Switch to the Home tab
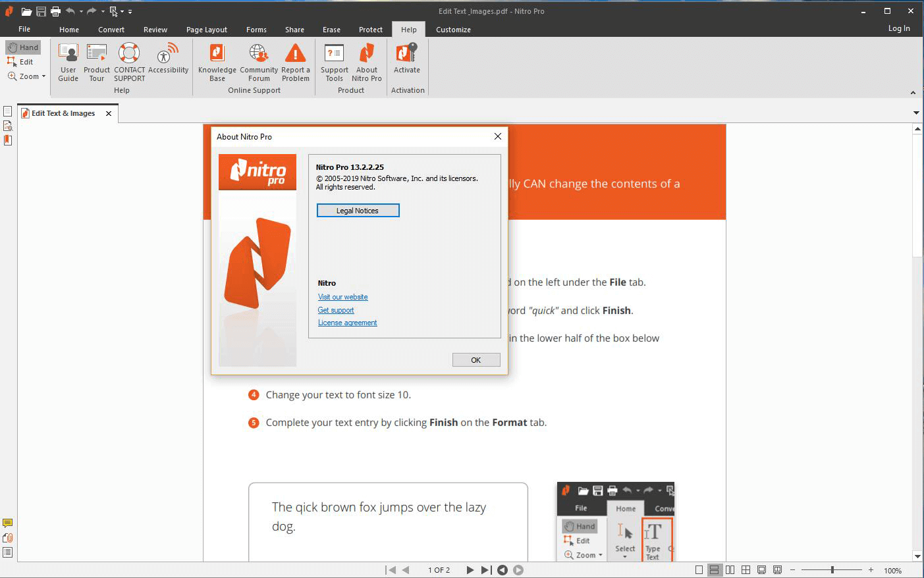924x578 pixels. tap(69, 30)
